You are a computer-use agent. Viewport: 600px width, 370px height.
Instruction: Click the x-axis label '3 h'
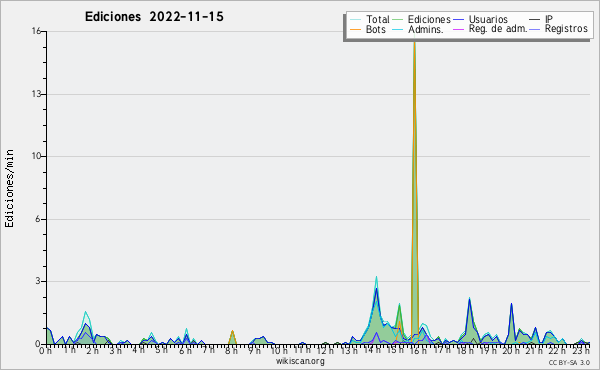[x=116, y=350]
